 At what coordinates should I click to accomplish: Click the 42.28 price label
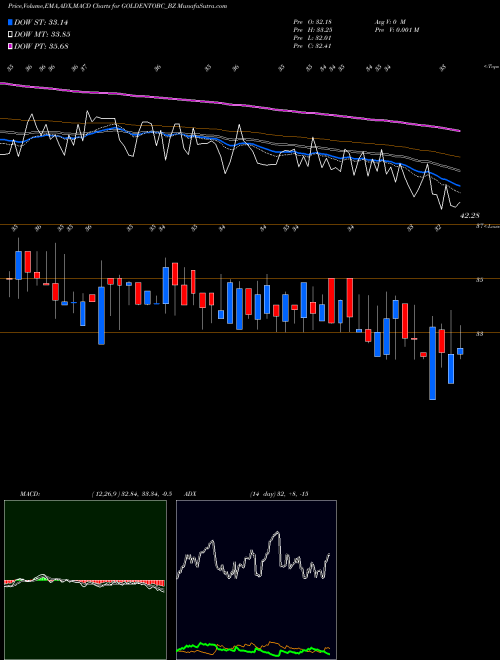click(x=470, y=216)
